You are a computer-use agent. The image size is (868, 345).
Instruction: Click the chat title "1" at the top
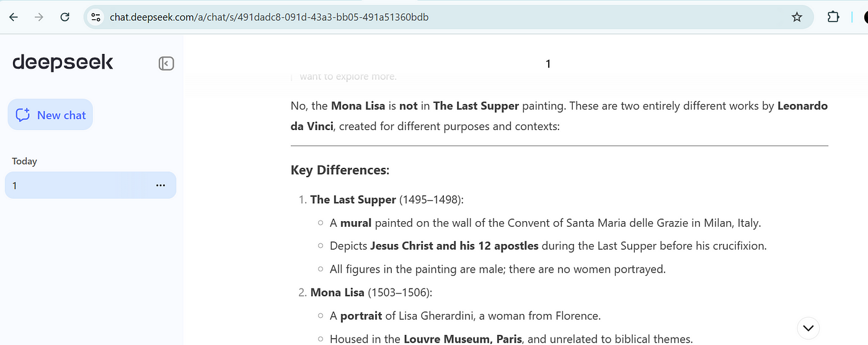tap(547, 64)
